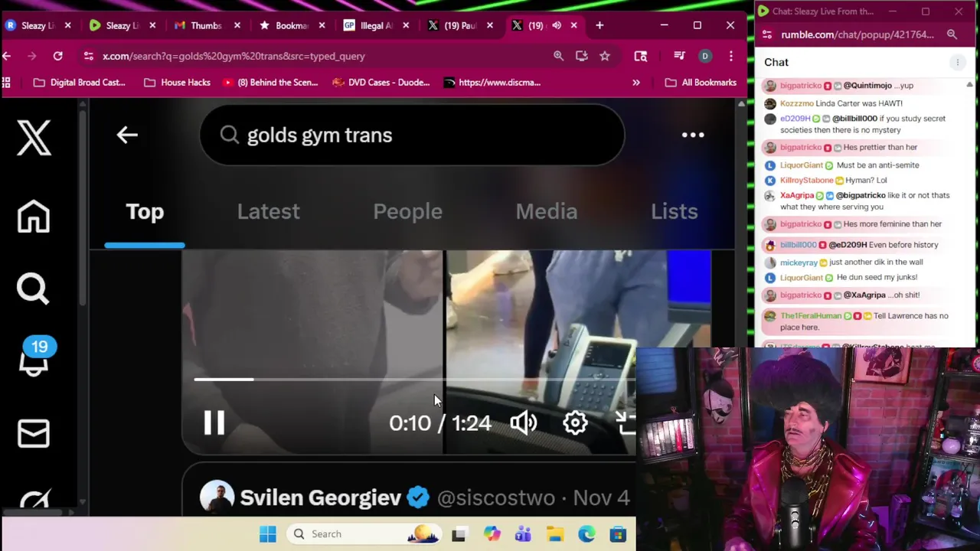
Task: Open bookmarks apps grid icon
Action: [x=6, y=83]
